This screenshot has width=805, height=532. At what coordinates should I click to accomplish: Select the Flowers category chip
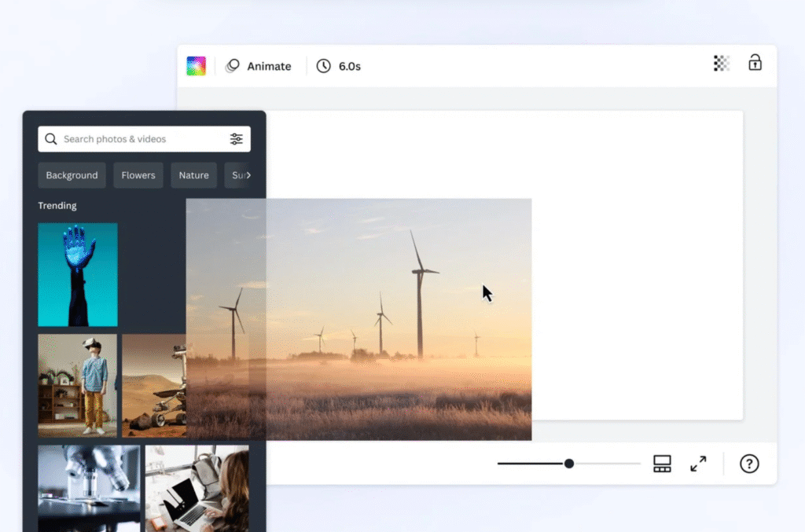click(x=138, y=175)
